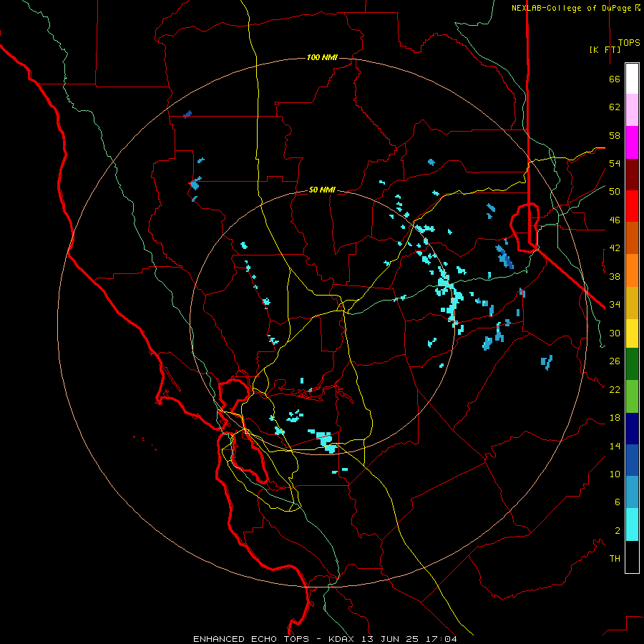Click the KDAX radar site identifier
The width and height of the screenshot is (644, 644).
(343, 639)
